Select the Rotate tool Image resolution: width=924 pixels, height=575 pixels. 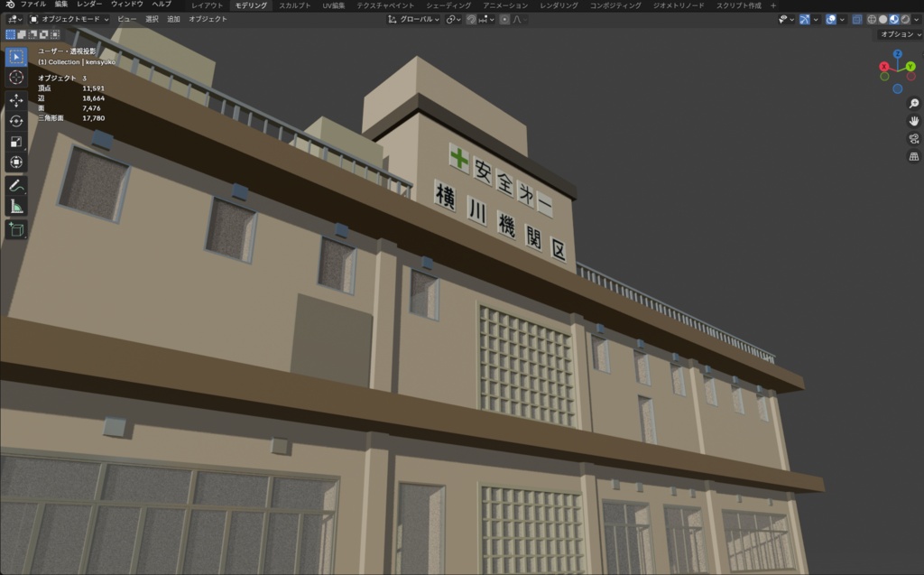click(x=16, y=121)
